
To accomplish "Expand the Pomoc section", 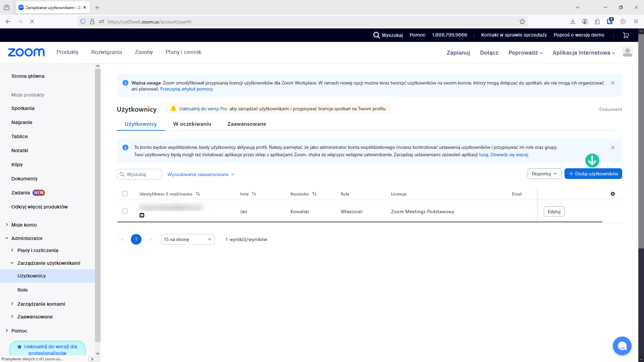I will click(x=7, y=330).
